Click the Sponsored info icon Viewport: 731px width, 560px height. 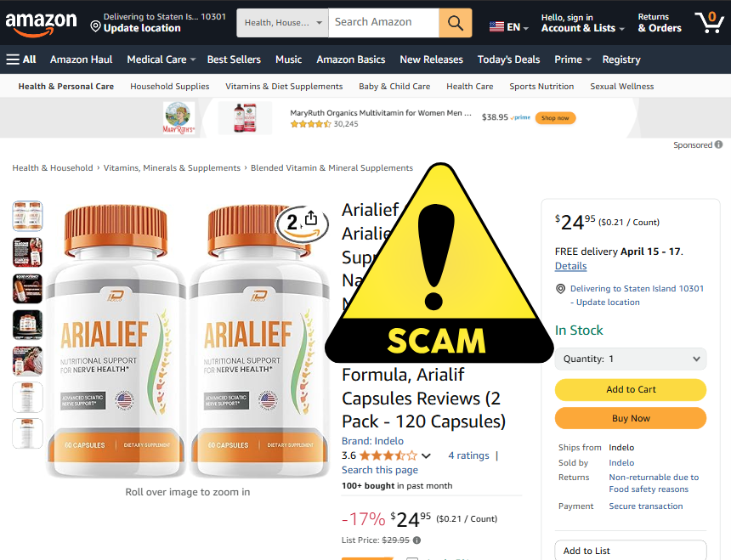click(x=718, y=144)
